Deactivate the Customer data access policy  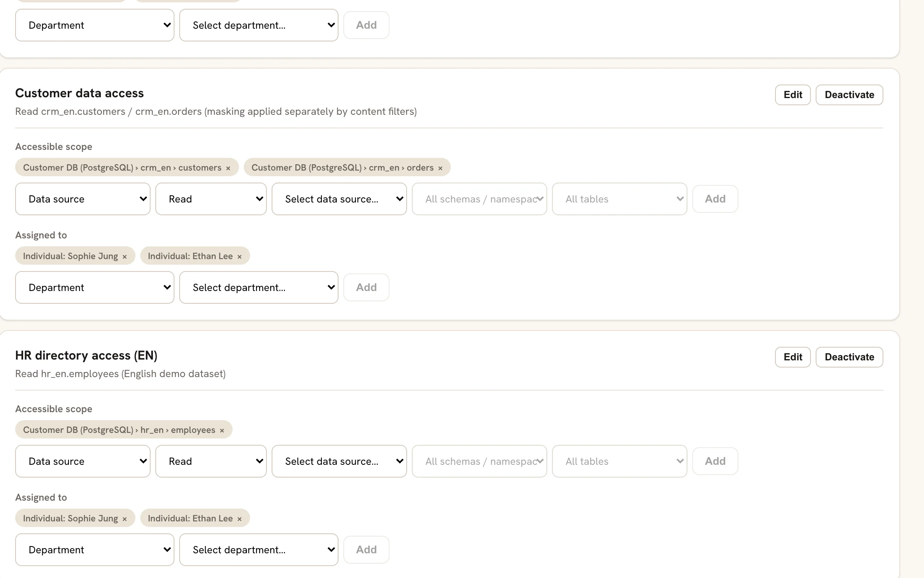coord(849,95)
